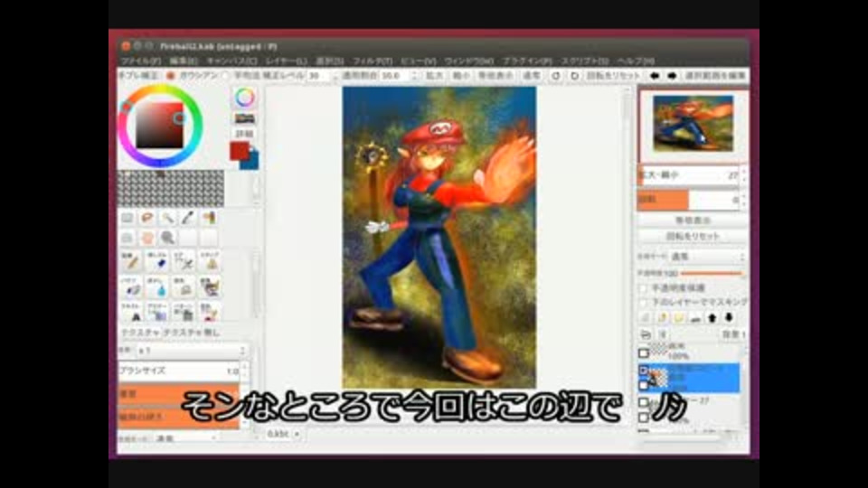Open the ヘルプ menu
Viewport: 868px width, 488px height.
[636, 61]
